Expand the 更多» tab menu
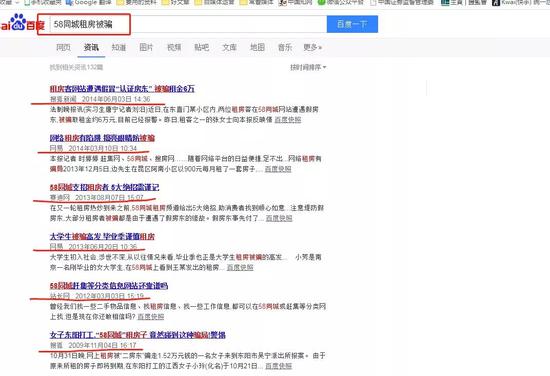 click(313, 47)
